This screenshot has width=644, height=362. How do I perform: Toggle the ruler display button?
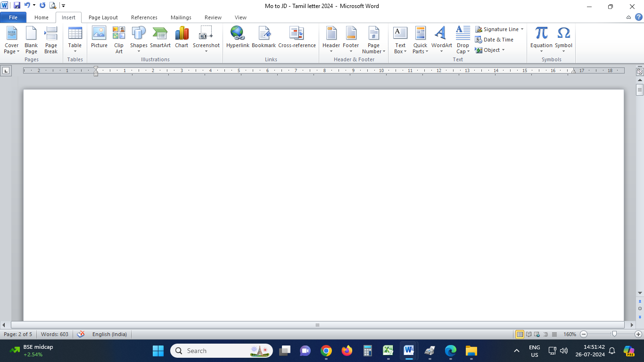click(x=640, y=72)
